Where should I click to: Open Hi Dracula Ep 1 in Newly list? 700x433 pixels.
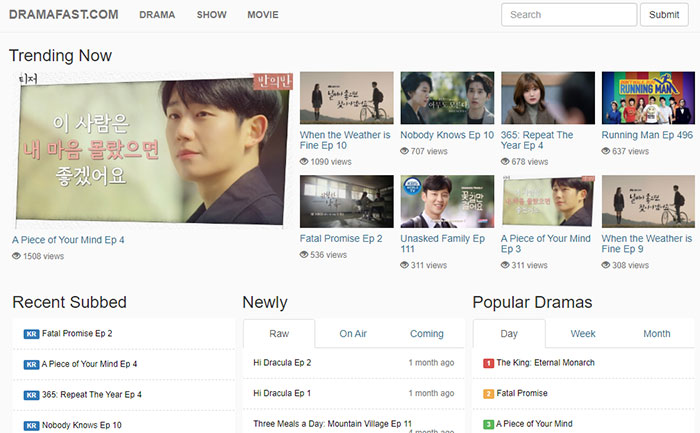282,393
